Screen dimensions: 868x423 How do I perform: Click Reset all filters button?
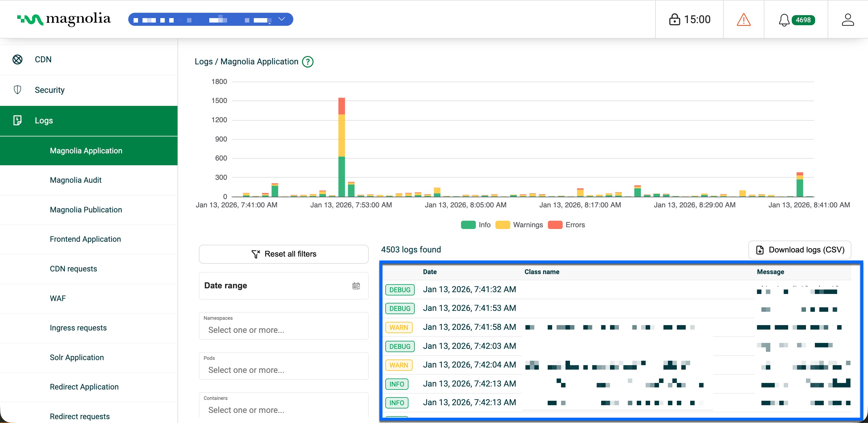pyautogui.click(x=284, y=254)
